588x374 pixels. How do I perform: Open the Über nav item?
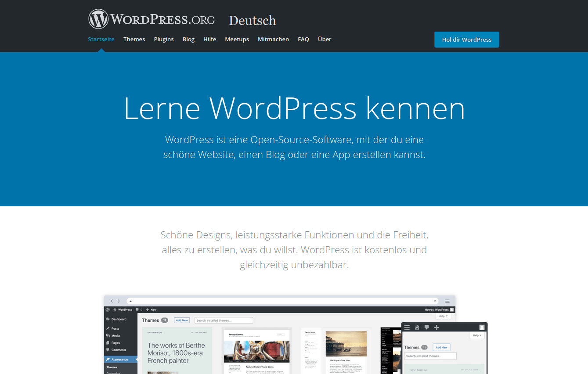pyautogui.click(x=325, y=39)
